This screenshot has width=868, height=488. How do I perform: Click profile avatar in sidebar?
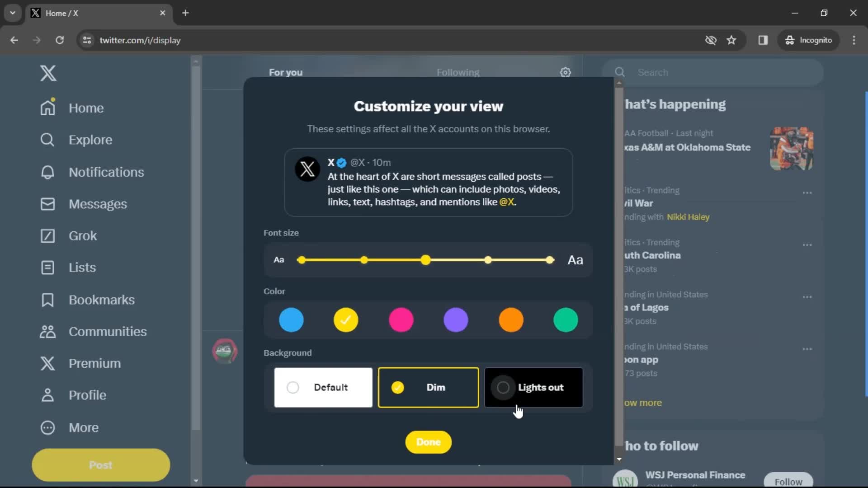click(x=225, y=351)
